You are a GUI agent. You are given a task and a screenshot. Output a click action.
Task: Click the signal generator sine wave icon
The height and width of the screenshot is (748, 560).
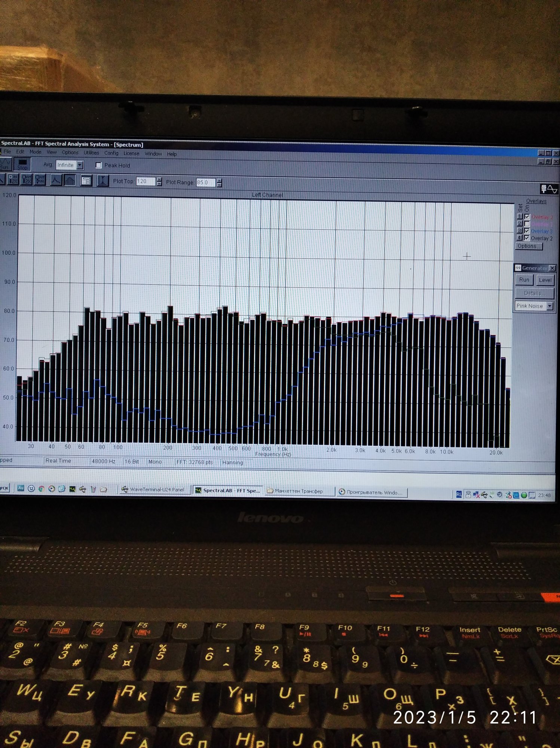click(x=549, y=189)
